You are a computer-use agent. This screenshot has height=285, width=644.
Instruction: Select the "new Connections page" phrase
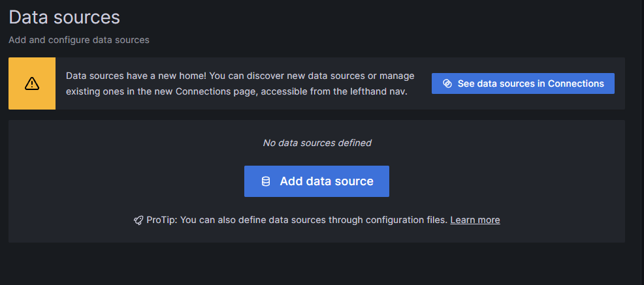pyautogui.click(x=216, y=91)
